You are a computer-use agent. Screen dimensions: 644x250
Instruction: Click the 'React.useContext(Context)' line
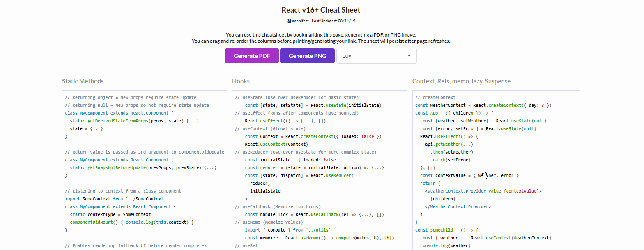(276, 144)
